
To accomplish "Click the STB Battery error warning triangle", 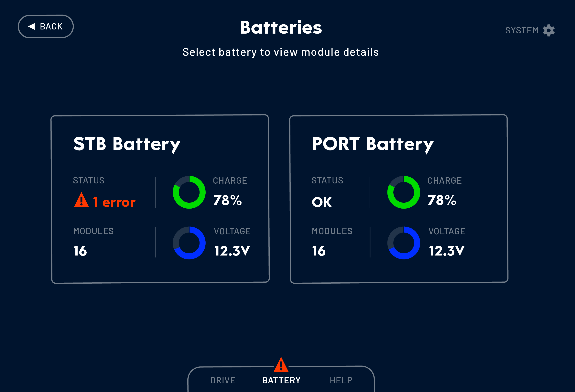I will tap(81, 200).
